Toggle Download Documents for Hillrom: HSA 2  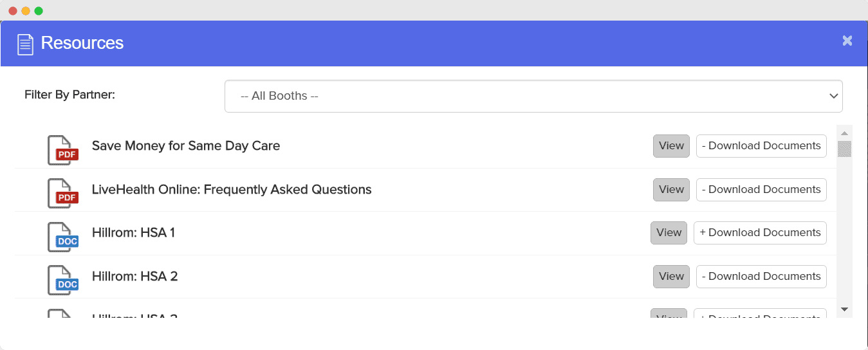pos(761,277)
